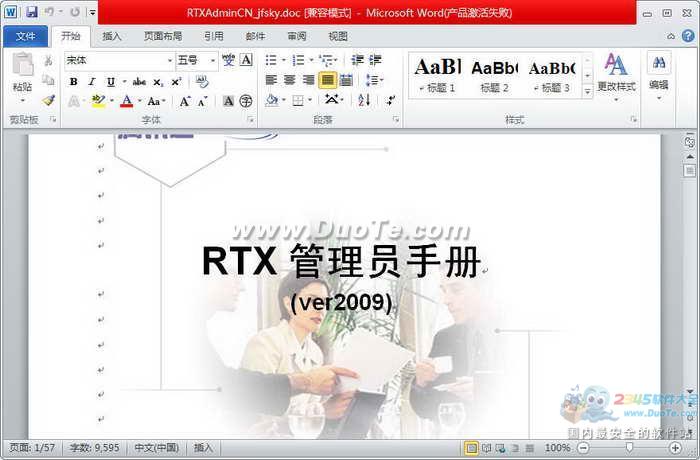The width and height of the screenshot is (700, 460).
Task: Toggle Italic formatting
Action: [x=92, y=82]
